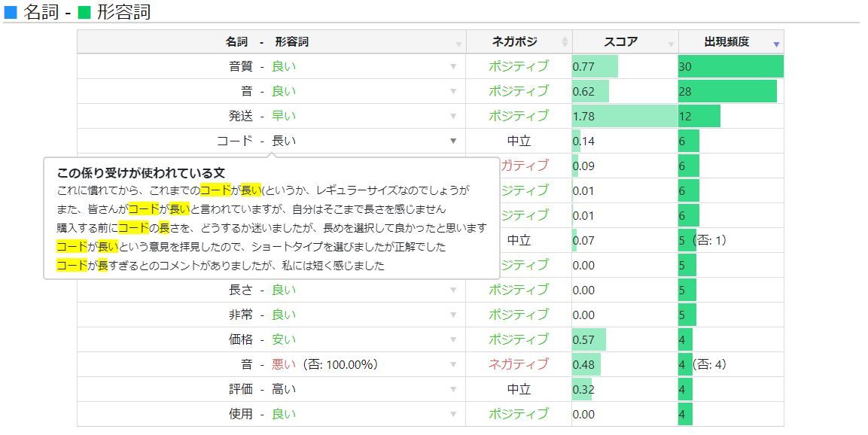This screenshot has width=868, height=435.
Task: Sort by the スコア column header
Action: (620, 42)
